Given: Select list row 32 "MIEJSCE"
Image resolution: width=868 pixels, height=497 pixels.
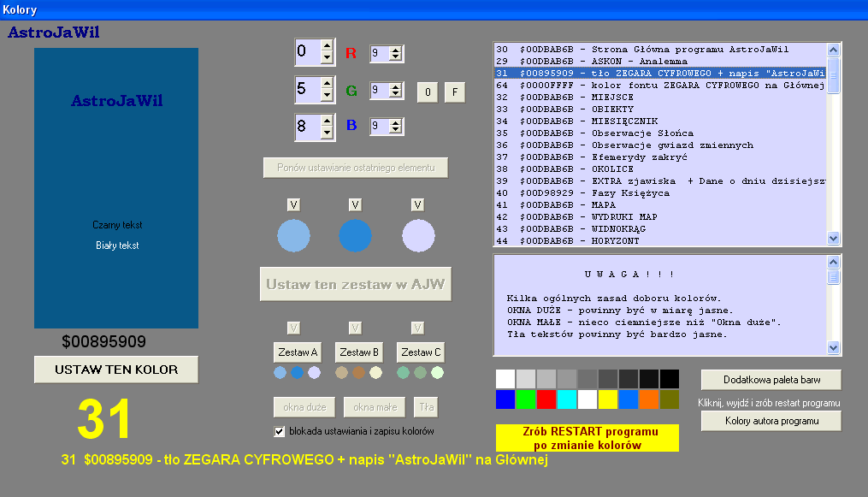Looking at the screenshot, I should 660,98.
